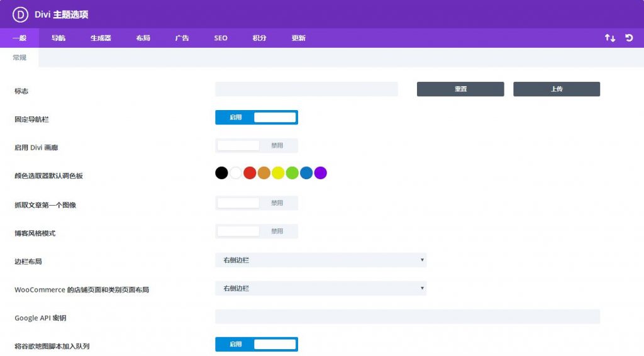Open the 边栏布局 dropdown
The image size is (644, 356).
(x=321, y=260)
